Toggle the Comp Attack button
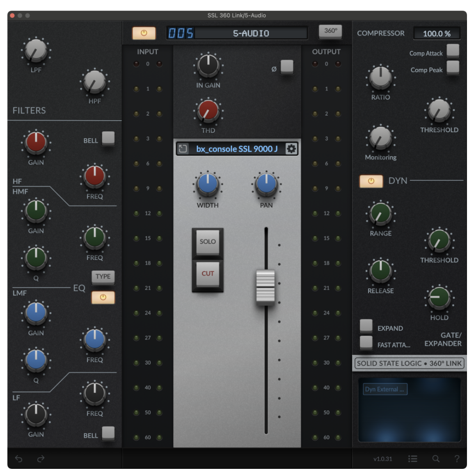Image resolution: width=476 pixels, height=475 pixels. [x=453, y=51]
